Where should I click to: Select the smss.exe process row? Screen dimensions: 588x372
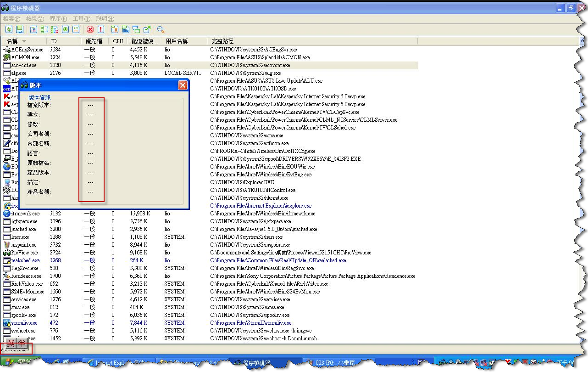[210, 307]
